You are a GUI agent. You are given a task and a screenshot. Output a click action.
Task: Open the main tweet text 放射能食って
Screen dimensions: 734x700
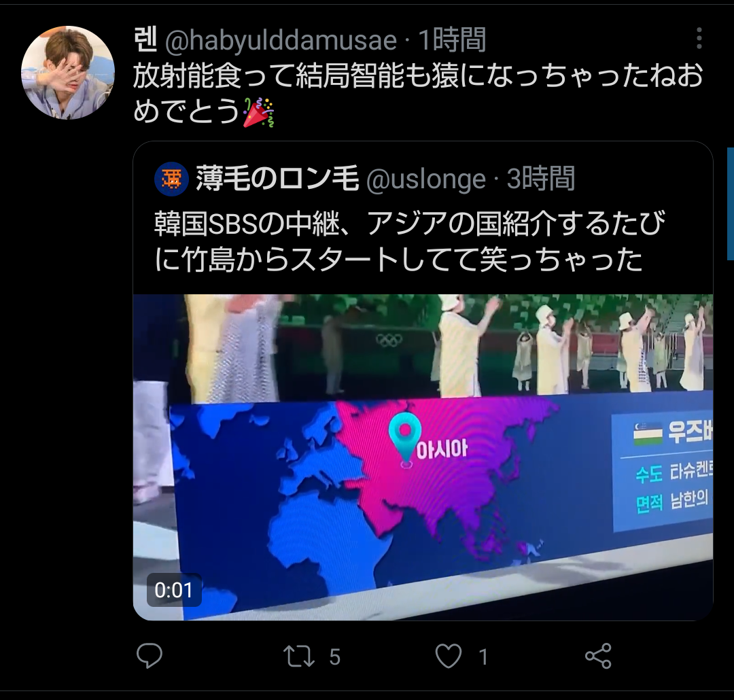[x=418, y=94]
